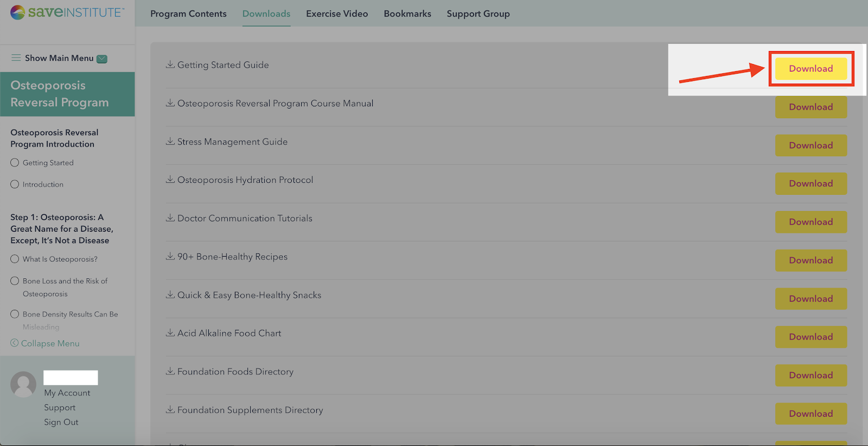Click Getting Started Guide title text
Image resolution: width=868 pixels, height=446 pixels.
pos(223,65)
